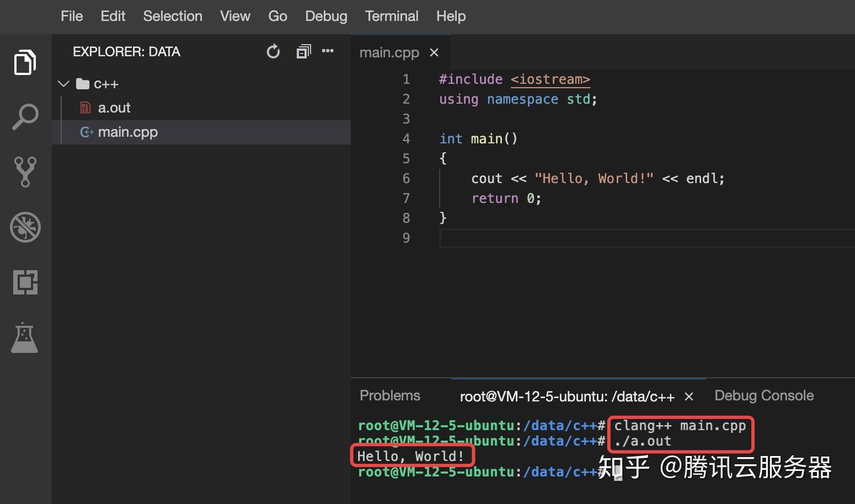Select main.cpp in the file tree
The height and width of the screenshot is (504, 855).
[x=201, y=132]
